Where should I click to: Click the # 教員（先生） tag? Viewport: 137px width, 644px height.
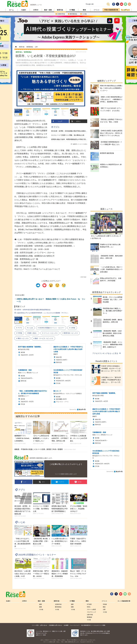[32, 333]
